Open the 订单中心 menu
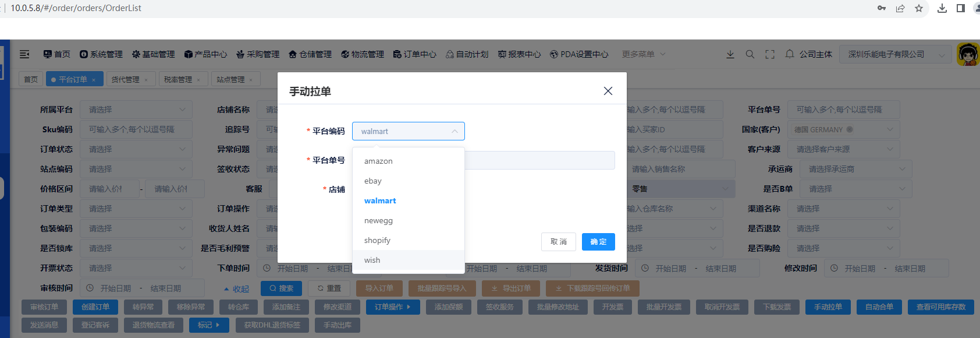Screen dimensions: 980x338 (414, 54)
